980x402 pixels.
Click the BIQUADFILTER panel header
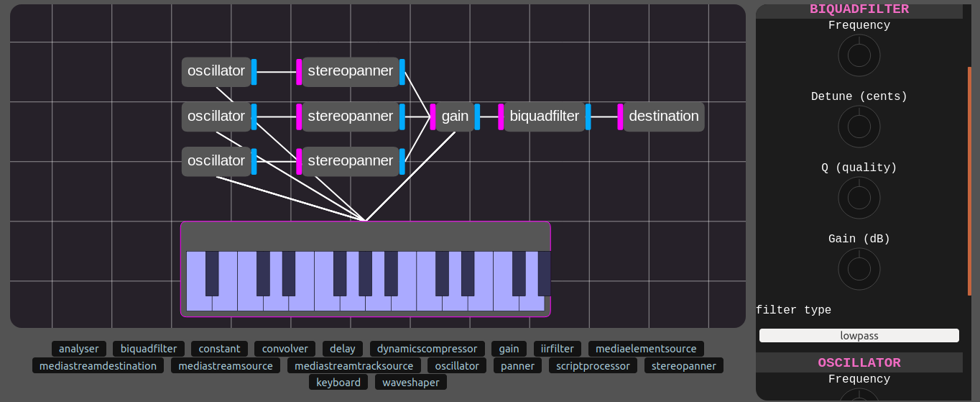pos(859,10)
